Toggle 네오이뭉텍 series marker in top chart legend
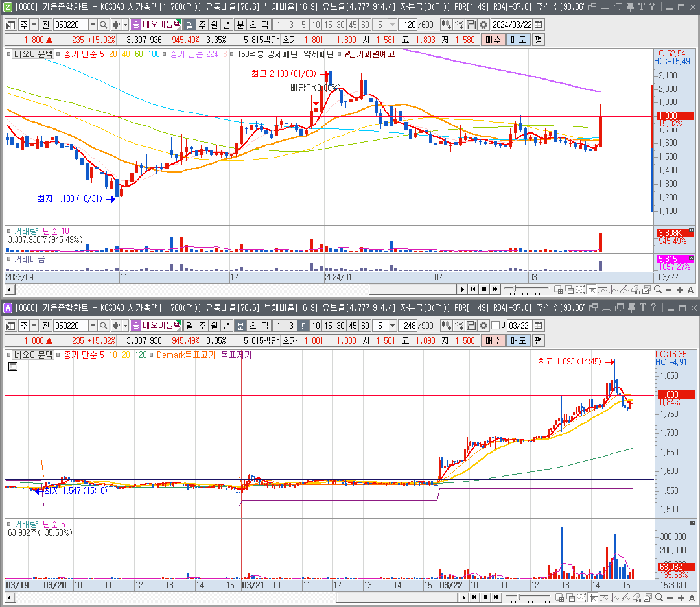 click(8, 54)
